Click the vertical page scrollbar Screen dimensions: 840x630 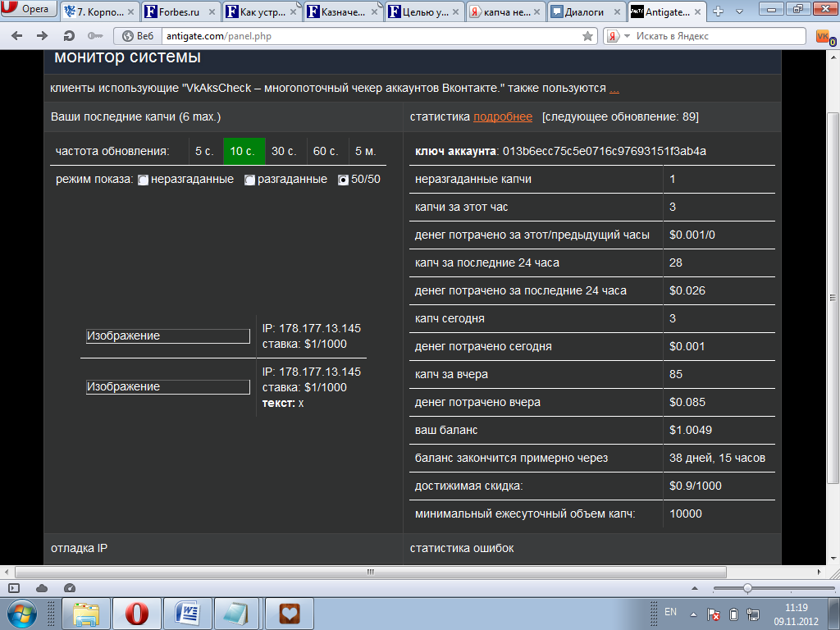coord(833,297)
